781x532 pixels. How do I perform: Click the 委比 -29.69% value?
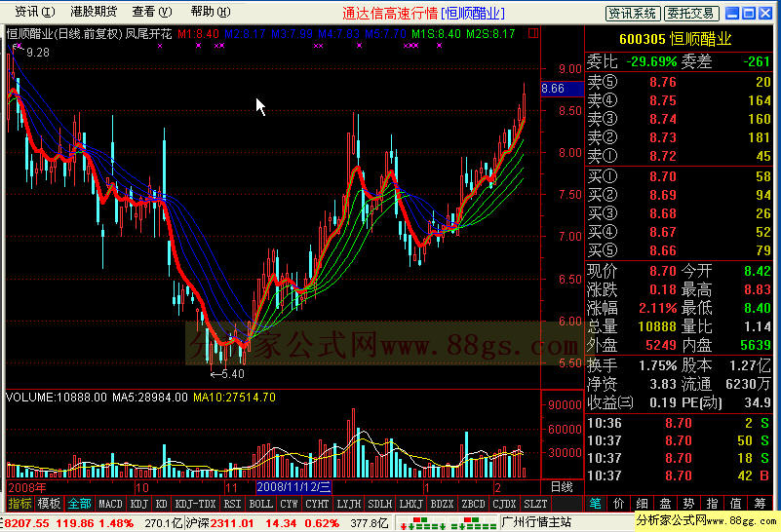click(651, 61)
